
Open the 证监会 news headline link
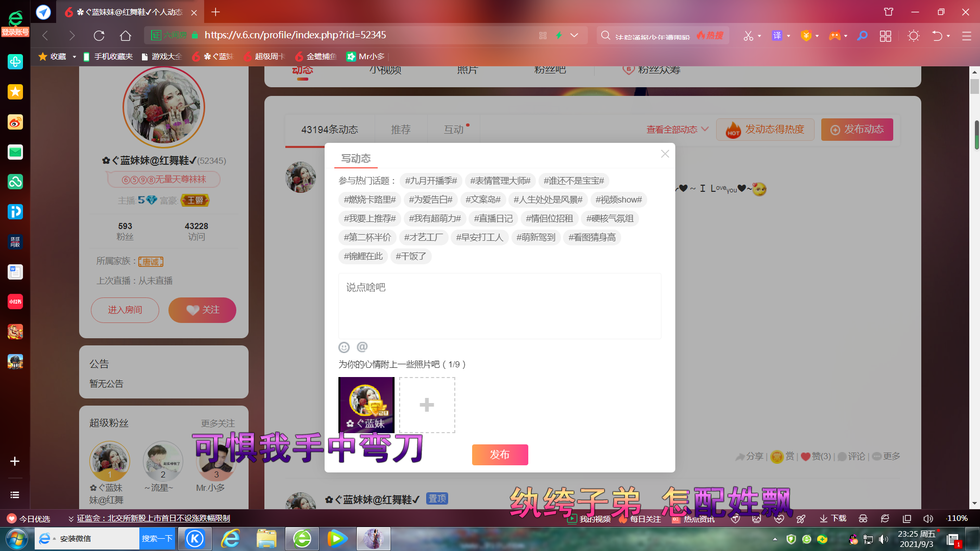point(153,518)
